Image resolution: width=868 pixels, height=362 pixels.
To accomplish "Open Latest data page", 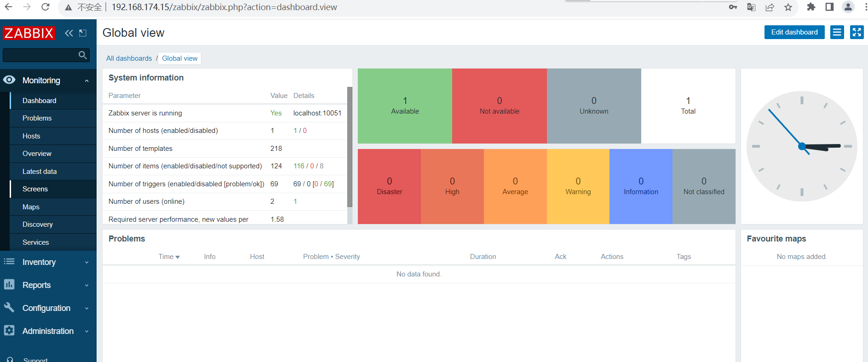I will pos(53,172).
